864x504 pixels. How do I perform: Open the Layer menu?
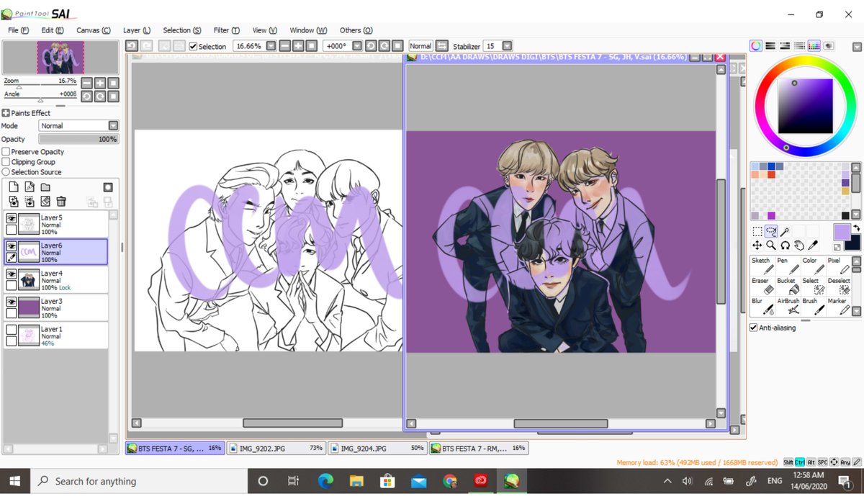pyautogui.click(x=137, y=30)
